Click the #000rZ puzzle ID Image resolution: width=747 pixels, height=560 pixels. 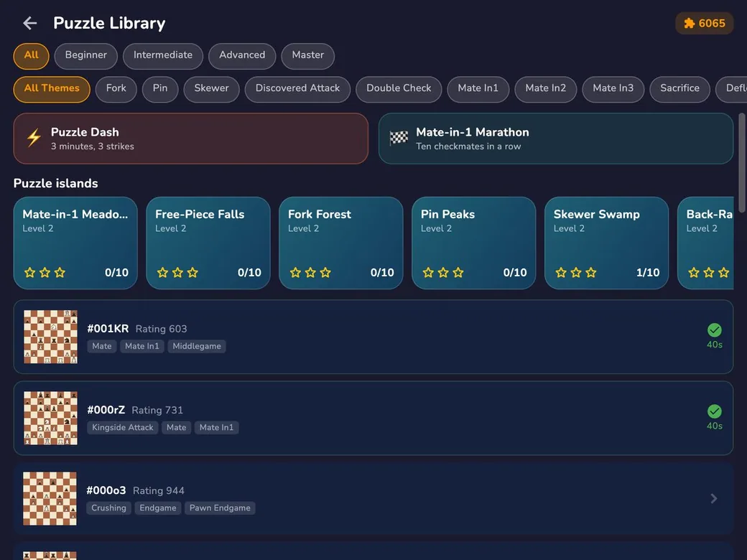coord(106,410)
